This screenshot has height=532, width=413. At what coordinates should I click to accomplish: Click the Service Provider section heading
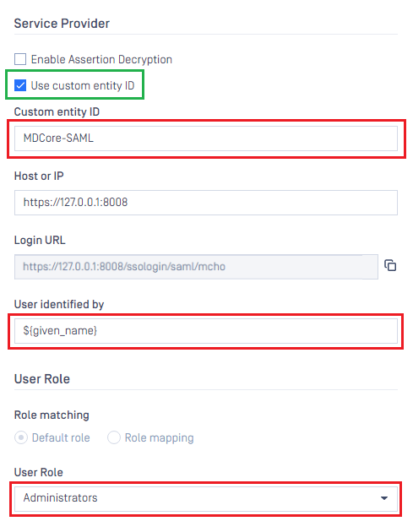pyautogui.click(x=62, y=24)
